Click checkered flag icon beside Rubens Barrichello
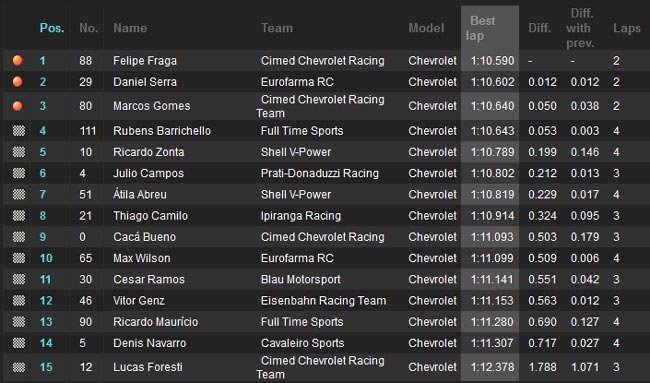650x383 pixels. (x=19, y=131)
